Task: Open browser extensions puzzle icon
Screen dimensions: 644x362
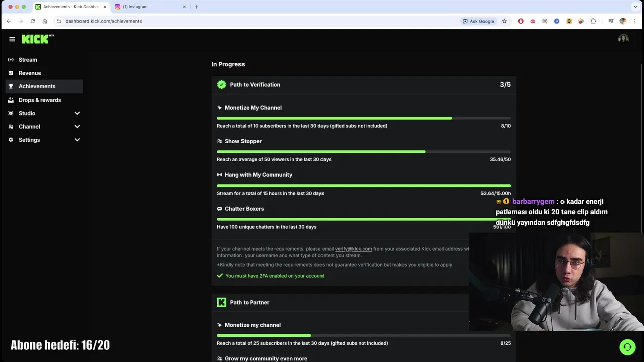Action: pos(593,21)
